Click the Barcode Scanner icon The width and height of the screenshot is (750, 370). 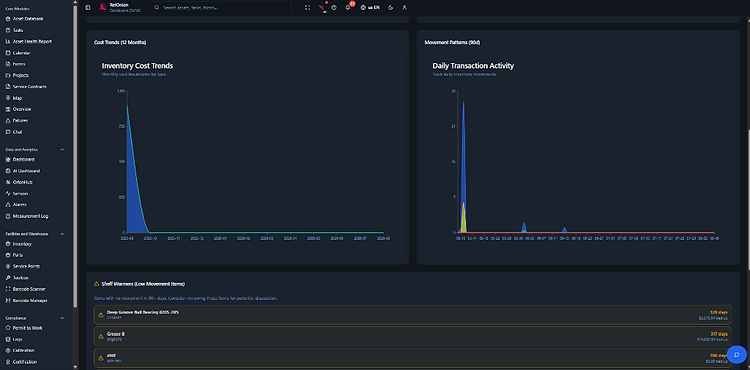coord(8,289)
